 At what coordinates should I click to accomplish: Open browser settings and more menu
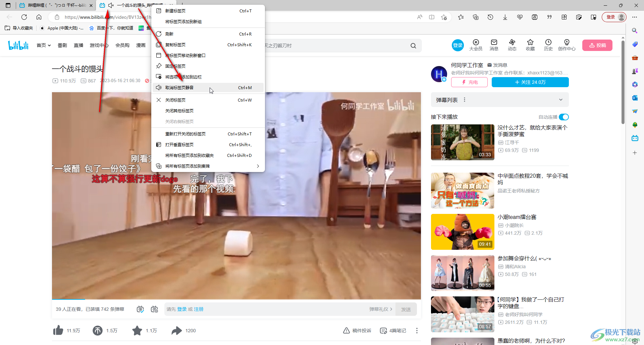635,17
